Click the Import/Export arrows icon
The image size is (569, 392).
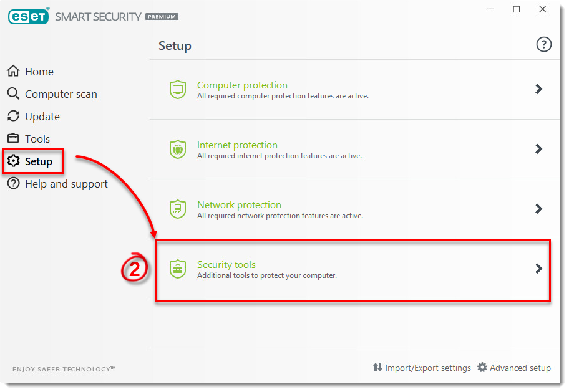click(x=377, y=368)
